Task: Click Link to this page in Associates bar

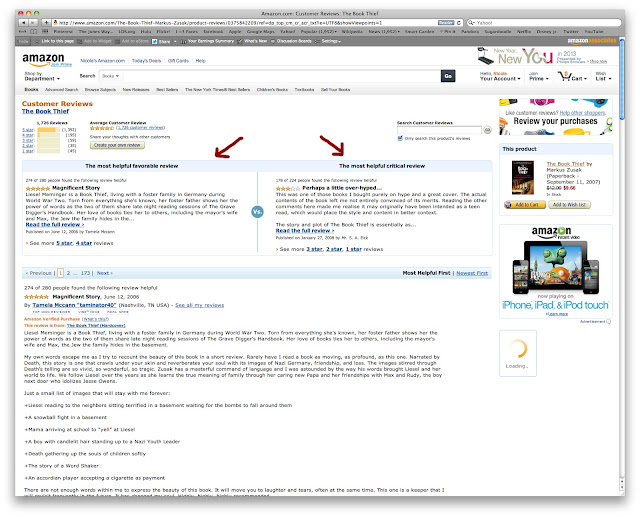Action: 58,41
